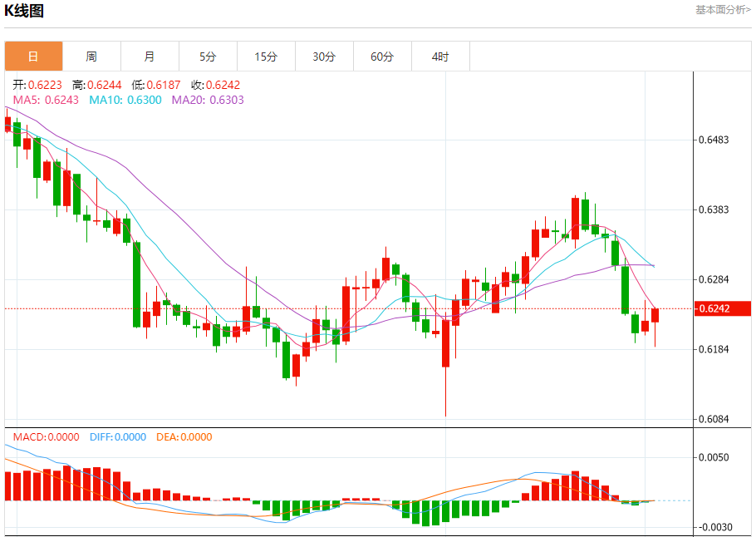Open the 15分 timeframe tab
The image size is (756, 537).
266,57
